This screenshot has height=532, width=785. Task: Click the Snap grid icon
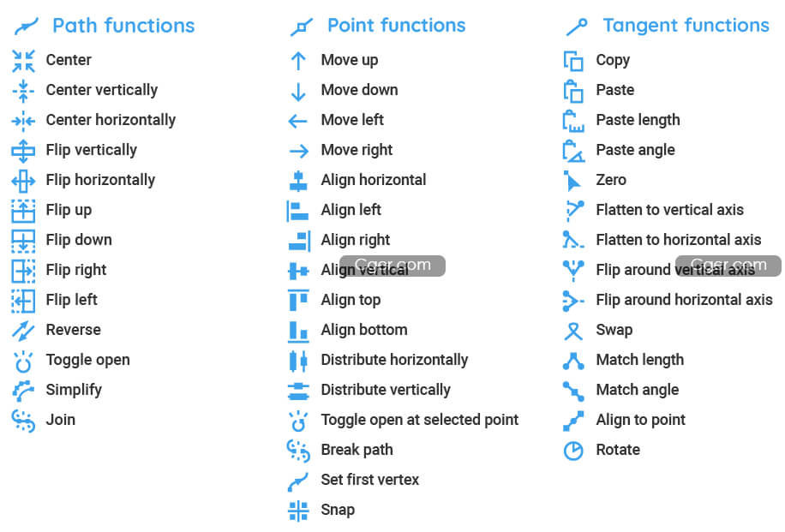[298, 511]
